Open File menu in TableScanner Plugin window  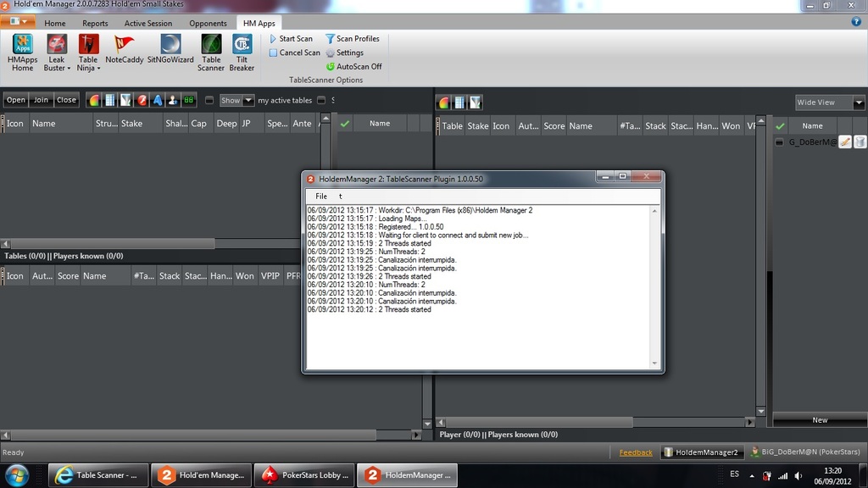[x=321, y=196]
